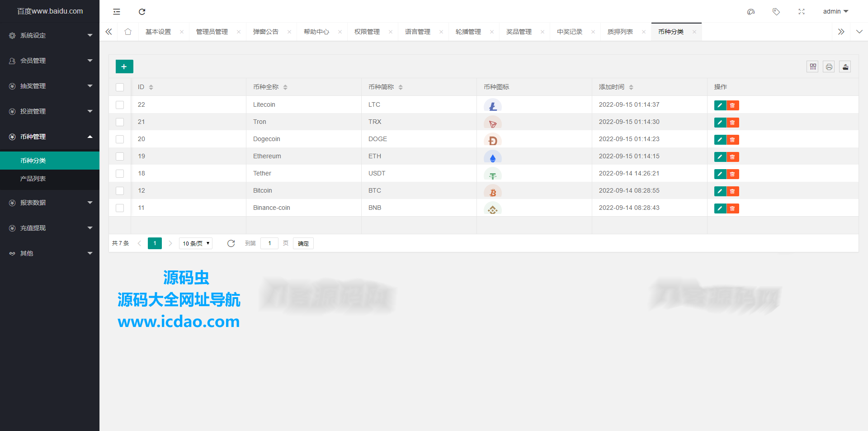Open the 10 条/页 page size dropdown
The width and height of the screenshot is (868, 431).
(196, 243)
